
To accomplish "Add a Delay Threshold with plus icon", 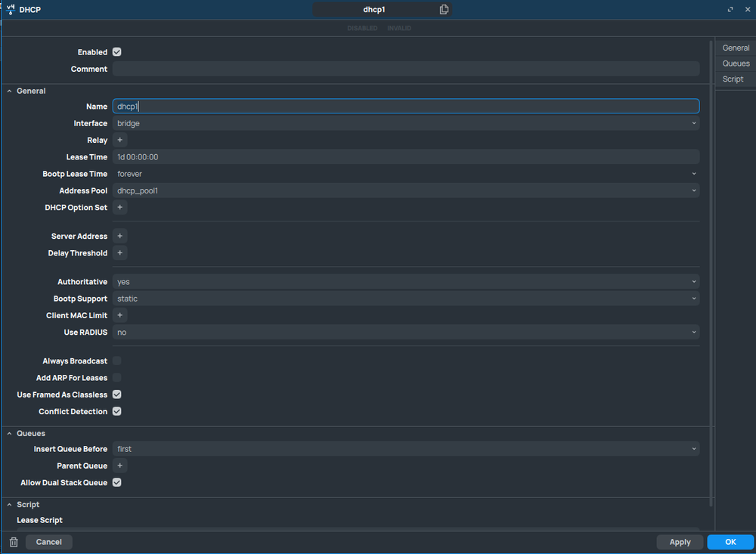I will 119,252.
